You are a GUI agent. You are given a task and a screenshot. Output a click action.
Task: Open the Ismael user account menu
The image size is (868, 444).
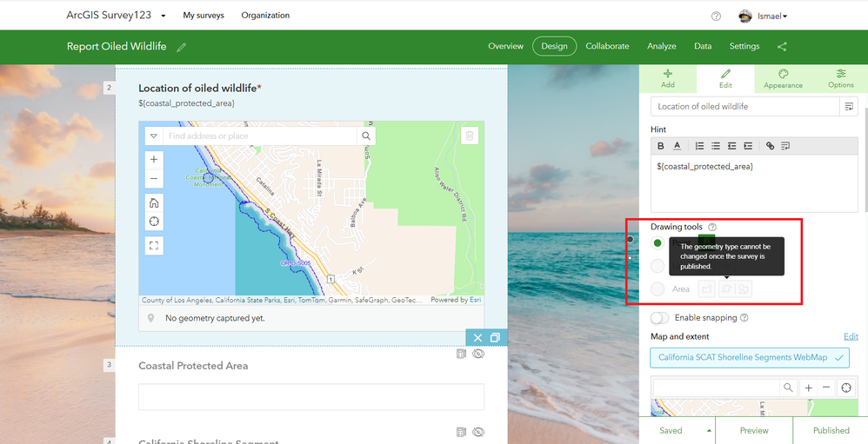(764, 16)
